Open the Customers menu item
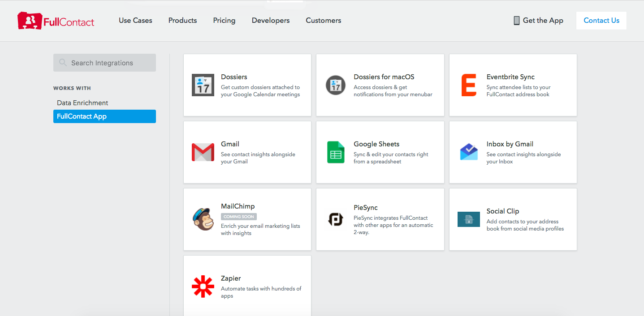 [x=324, y=21]
